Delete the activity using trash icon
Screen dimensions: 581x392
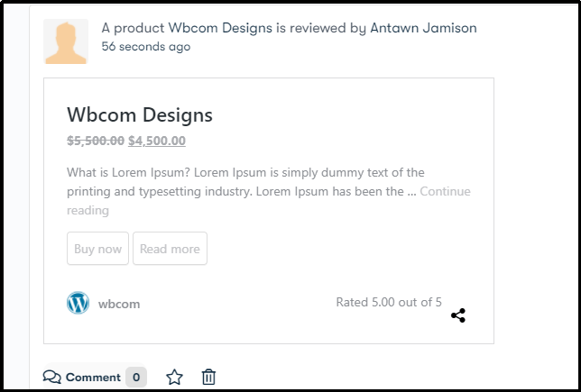click(x=208, y=378)
